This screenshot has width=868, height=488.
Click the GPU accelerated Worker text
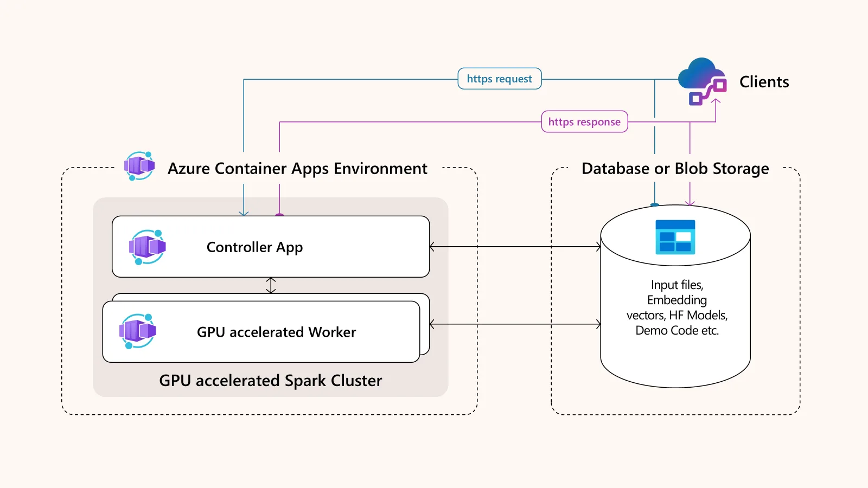(x=277, y=332)
